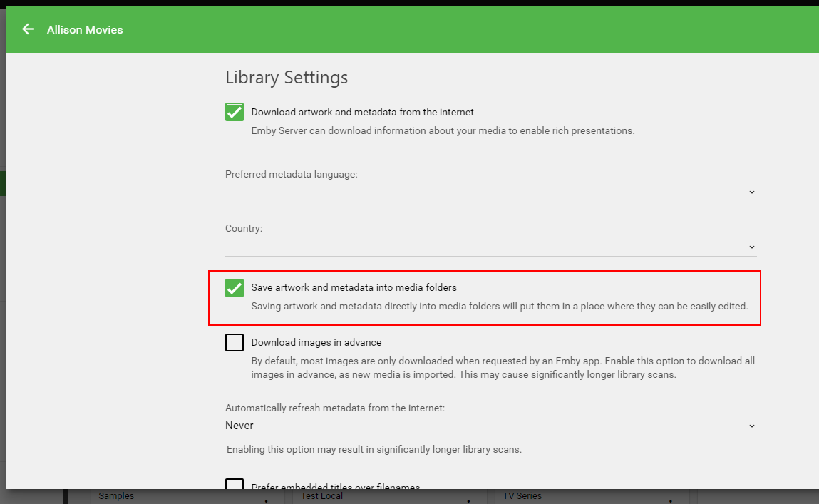Click the Library Settings heading
This screenshot has height=504, width=819.
click(x=287, y=77)
